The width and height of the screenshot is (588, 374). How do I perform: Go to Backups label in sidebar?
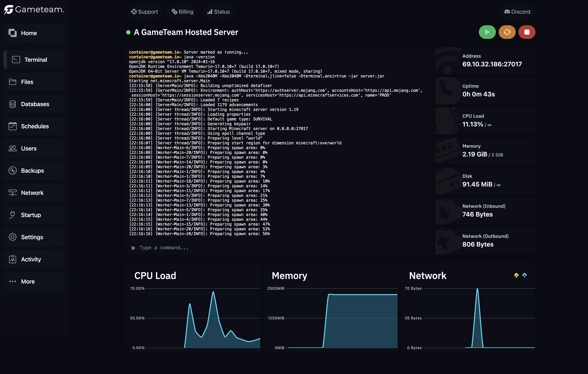[x=32, y=170]
